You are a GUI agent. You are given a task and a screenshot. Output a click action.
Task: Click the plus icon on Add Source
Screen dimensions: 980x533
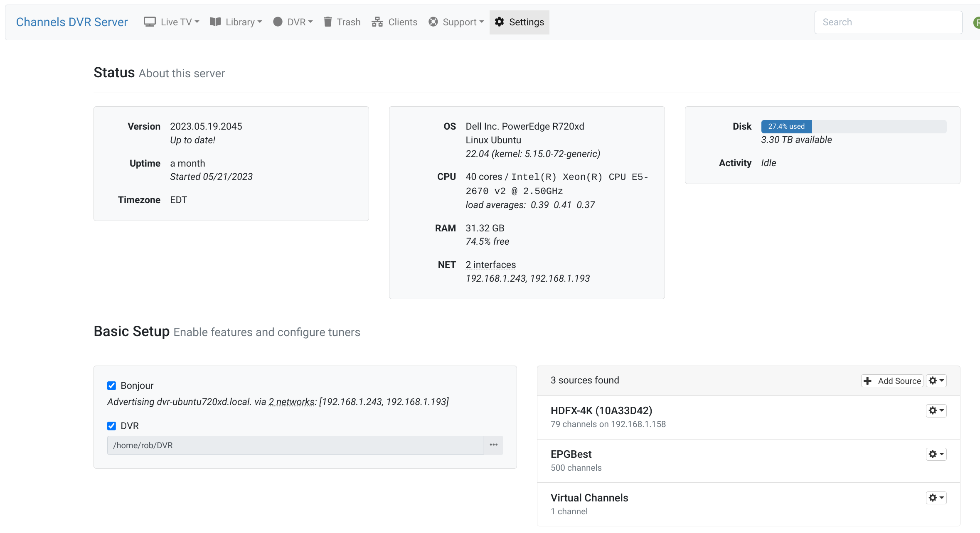[867, 381]
